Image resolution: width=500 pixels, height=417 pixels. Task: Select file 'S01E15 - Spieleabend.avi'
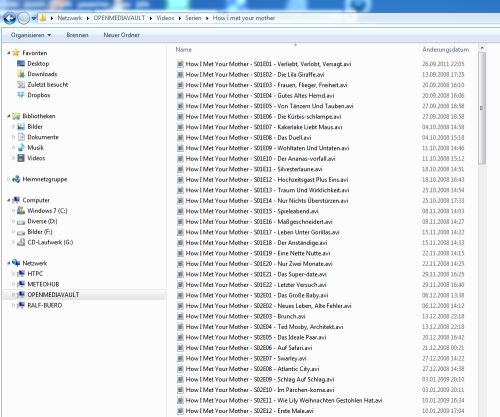(x=252, y=211)
